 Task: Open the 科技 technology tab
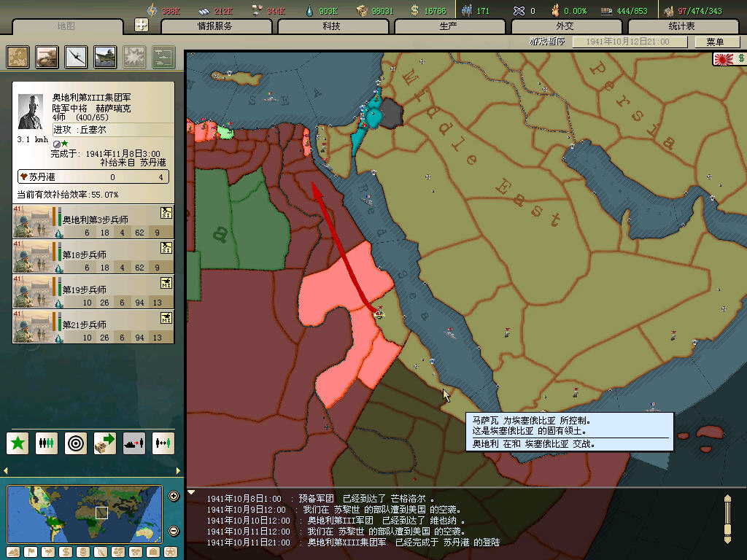pos(331,26)
